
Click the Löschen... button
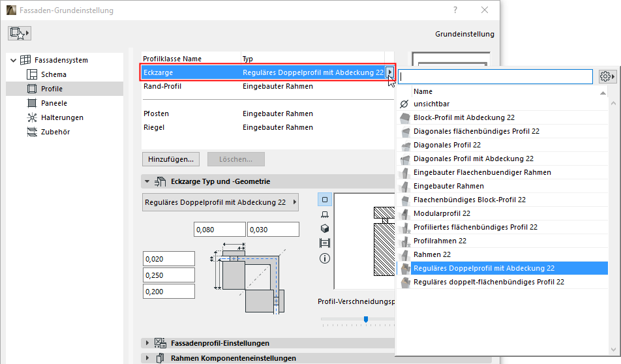(x=235, y=159)
